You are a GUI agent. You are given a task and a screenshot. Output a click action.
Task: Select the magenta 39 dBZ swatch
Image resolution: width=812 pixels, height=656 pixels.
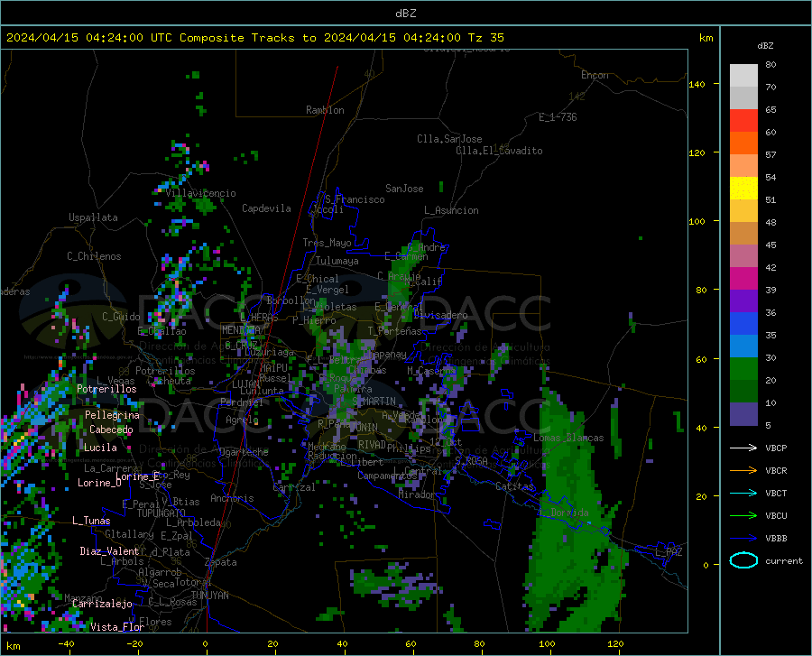coord(743,279)
